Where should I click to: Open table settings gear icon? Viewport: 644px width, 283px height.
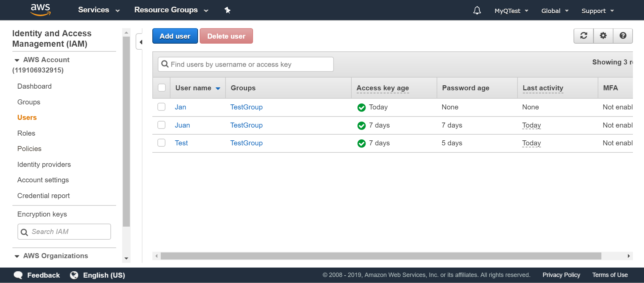[x=603, y=36]
